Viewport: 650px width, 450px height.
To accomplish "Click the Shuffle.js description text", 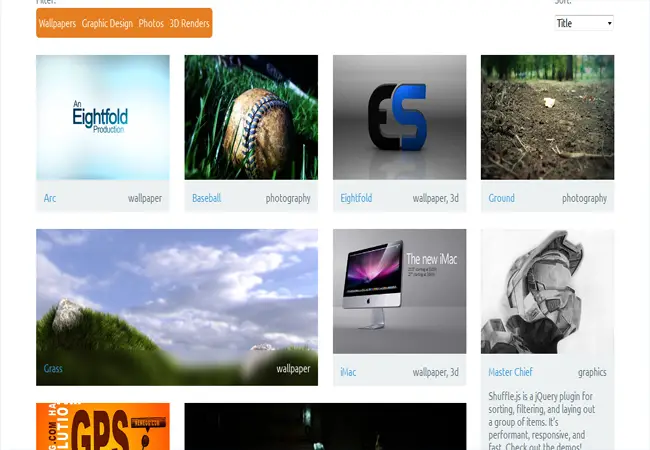I will pyautogui.click(x=542, y=421).
